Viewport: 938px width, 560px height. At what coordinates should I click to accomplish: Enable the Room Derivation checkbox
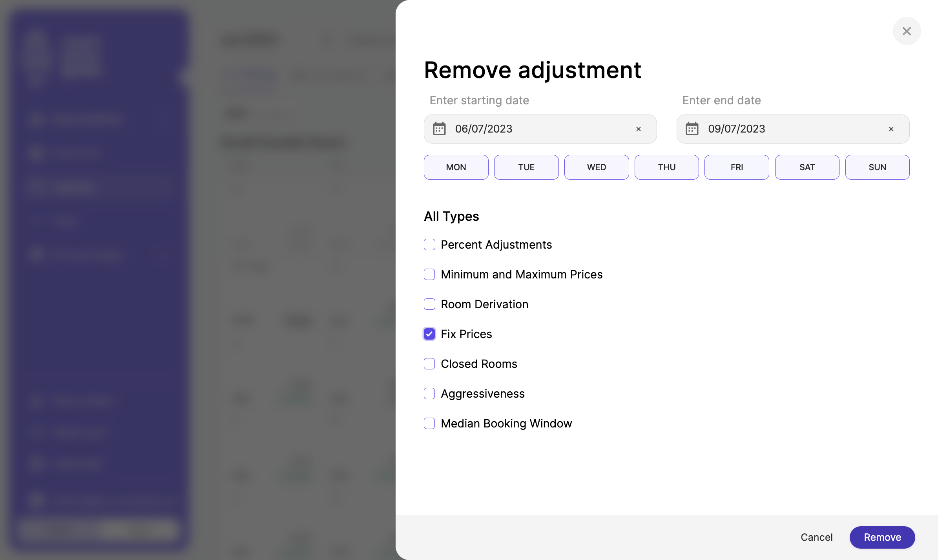pos(429,304)
